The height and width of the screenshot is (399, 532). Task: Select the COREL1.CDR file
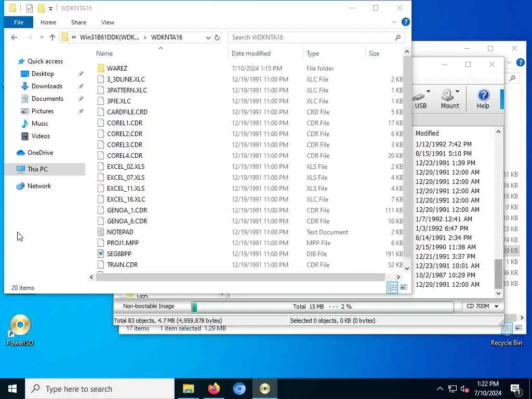click(124, 123)
